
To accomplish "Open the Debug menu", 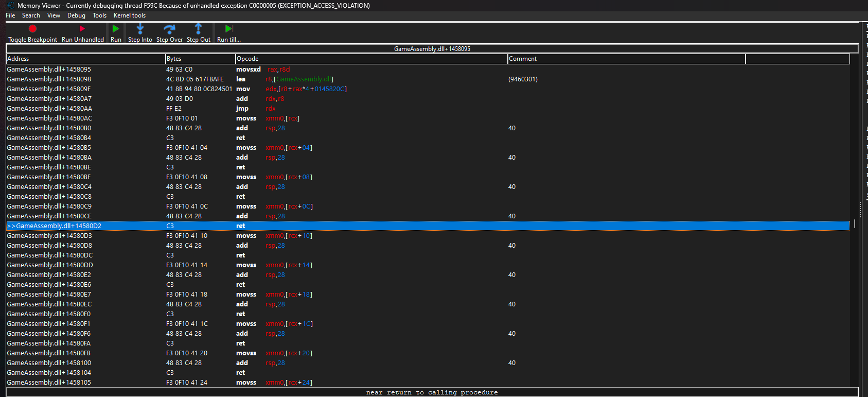I will (76, 15).
